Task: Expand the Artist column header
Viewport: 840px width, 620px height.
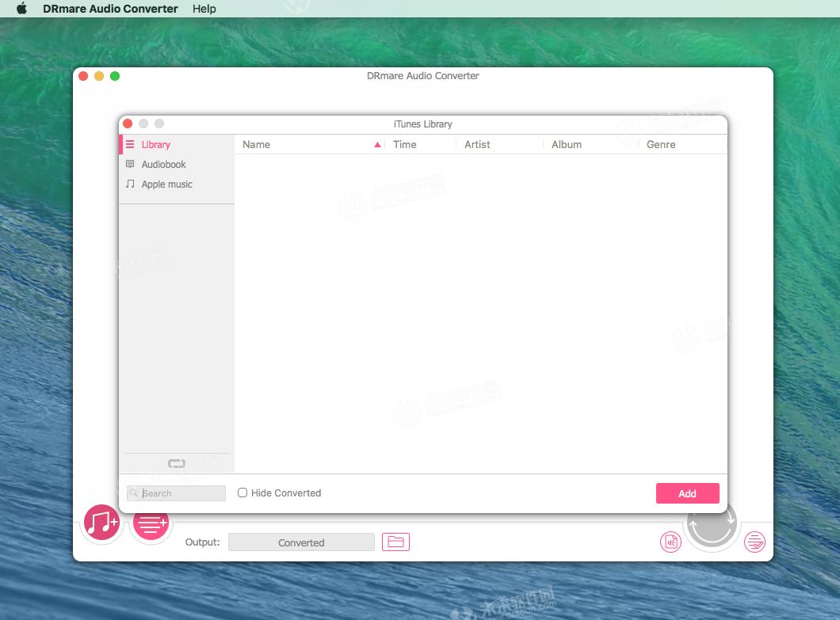Action: point(477,145)
